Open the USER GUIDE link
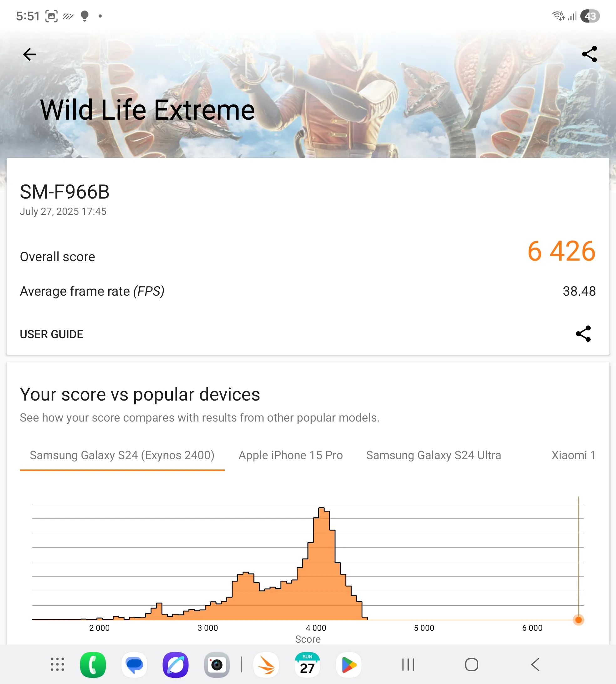The height and width of the screenshot is (684, 616). click(51, 334)
